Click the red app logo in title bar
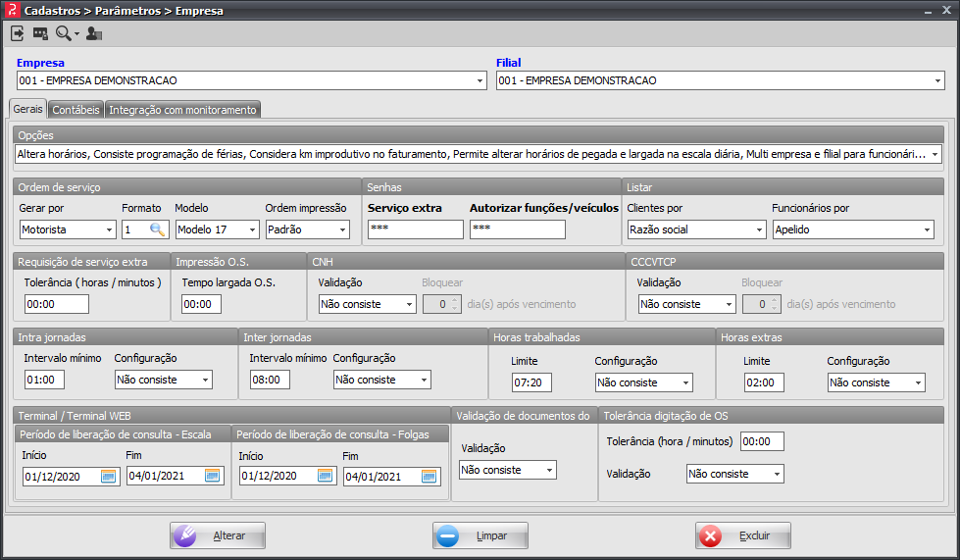This screenshot has width=960, height=560. (x=12, y=11)
